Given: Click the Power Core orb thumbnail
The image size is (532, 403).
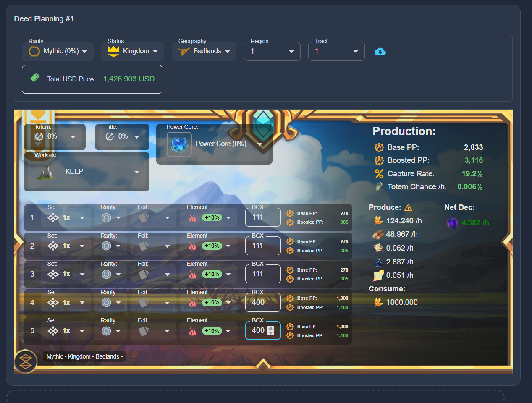Looking at the screenshot, I should click(179, 144).
